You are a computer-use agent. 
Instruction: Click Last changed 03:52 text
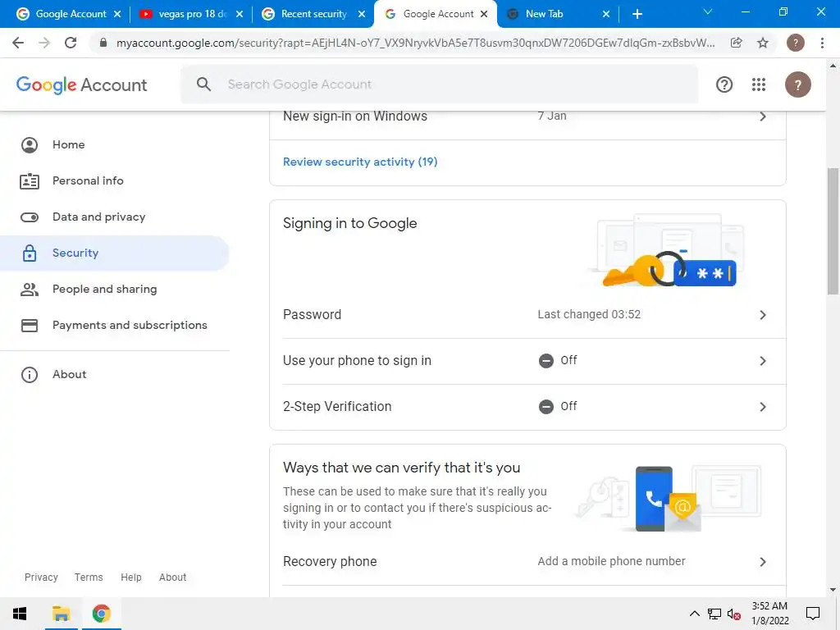point(589,314)
